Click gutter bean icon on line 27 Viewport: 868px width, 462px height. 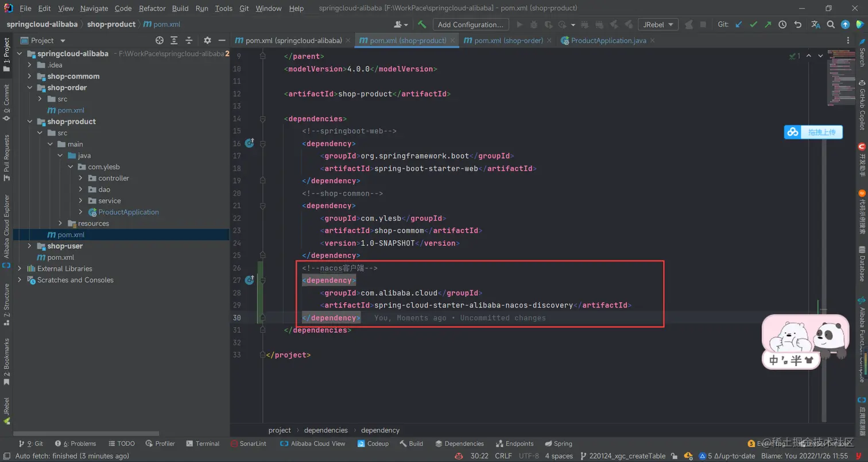pyautogui.click(x=250, y=280)
